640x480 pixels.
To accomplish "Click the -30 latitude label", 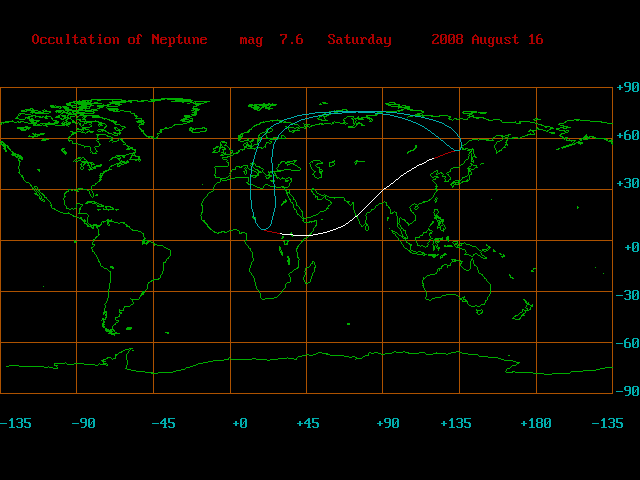I will [627, 295].
